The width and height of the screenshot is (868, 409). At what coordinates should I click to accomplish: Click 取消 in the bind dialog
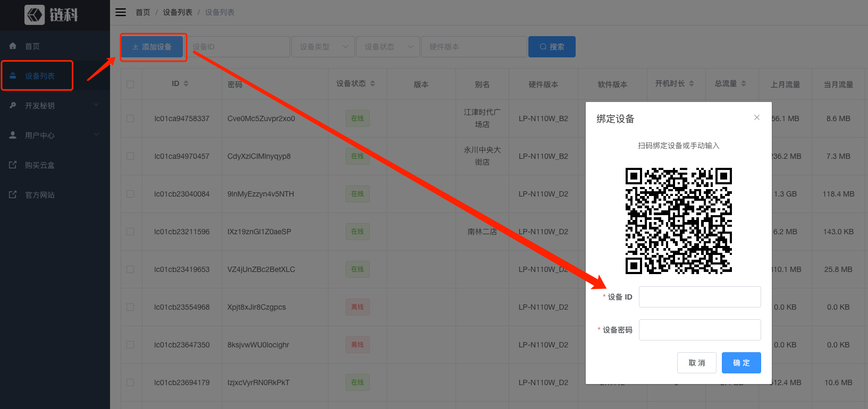click(x=697, y=363)
